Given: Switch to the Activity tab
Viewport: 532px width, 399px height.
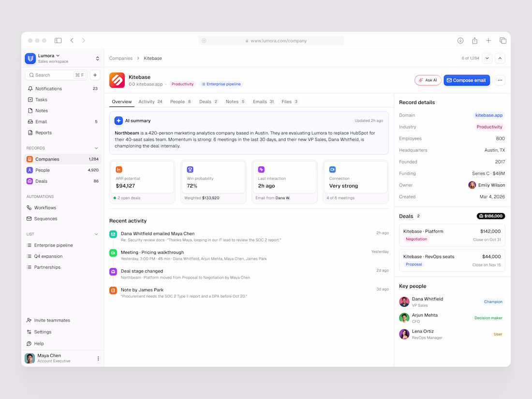Looking at the screenshot, I should coord(150,102).
